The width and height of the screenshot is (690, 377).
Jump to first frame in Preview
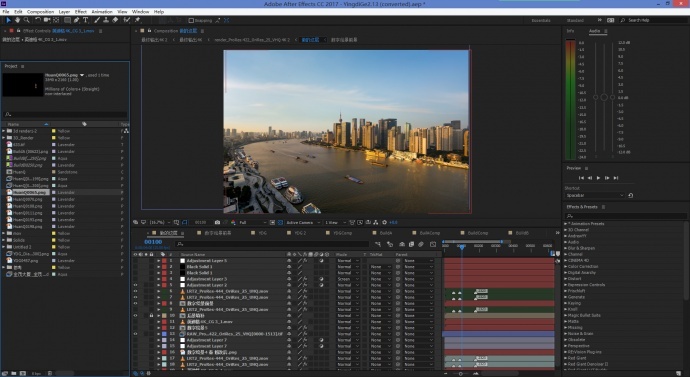click(x=581, y=178)
